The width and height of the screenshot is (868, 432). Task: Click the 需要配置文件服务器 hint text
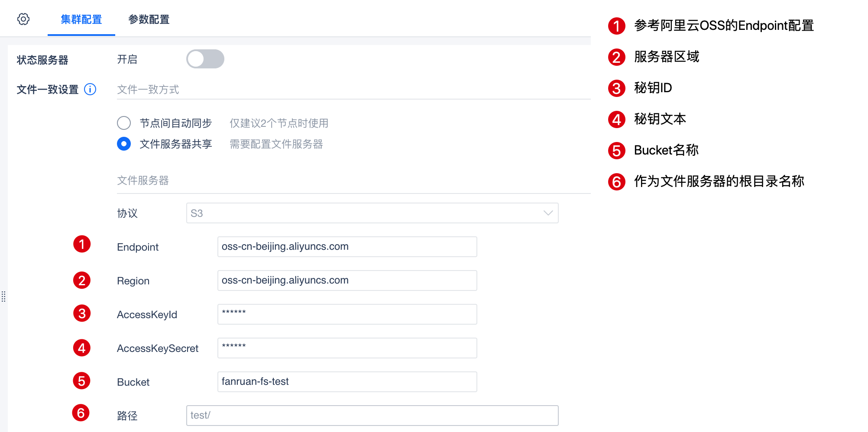pyautogui.click(x=276, y=144)
